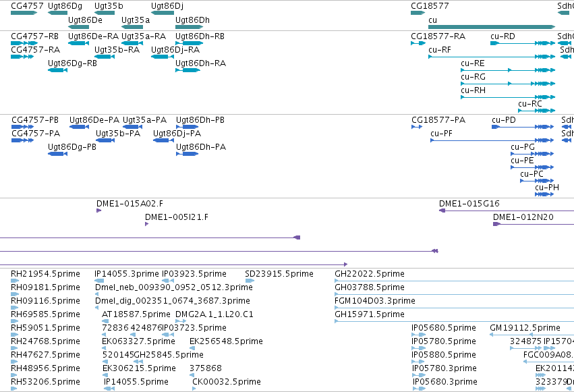The image size is (574, 392).
Task: Click the cu-RC transcript label
Action: click(530, 104)
